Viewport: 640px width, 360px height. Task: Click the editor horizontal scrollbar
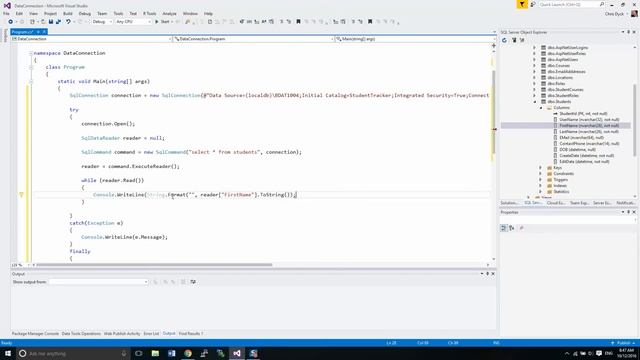click(154, 265)
